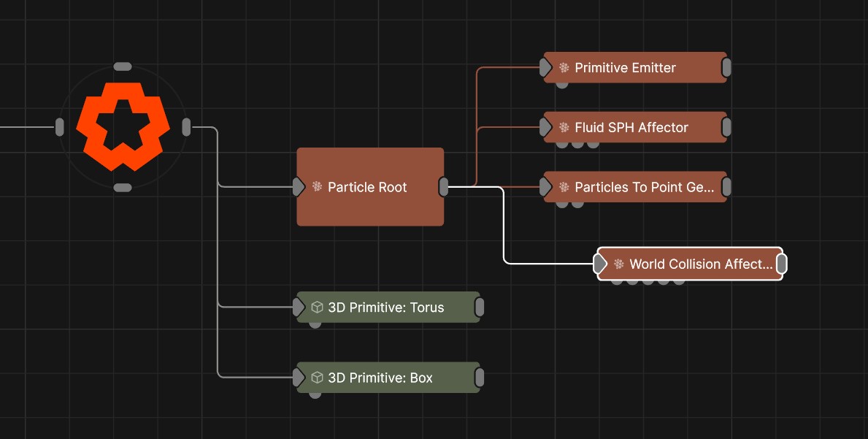
Task: Select the 3D Primitive: Box node label
Action: pos(380,378)
